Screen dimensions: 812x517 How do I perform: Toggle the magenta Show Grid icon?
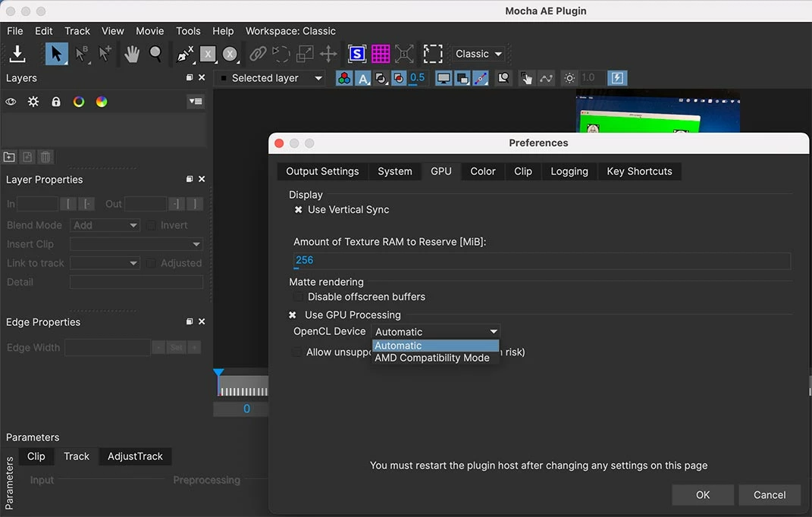[x=381, y=53]
